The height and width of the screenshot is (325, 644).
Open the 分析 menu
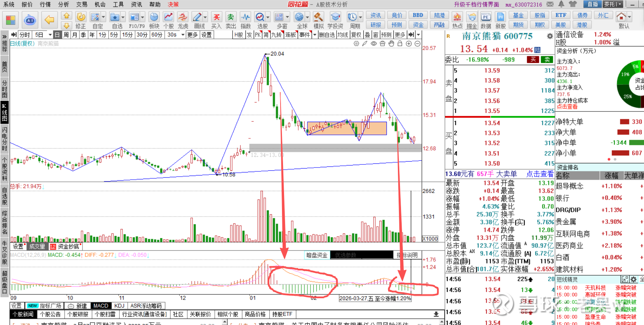point(63,4)
